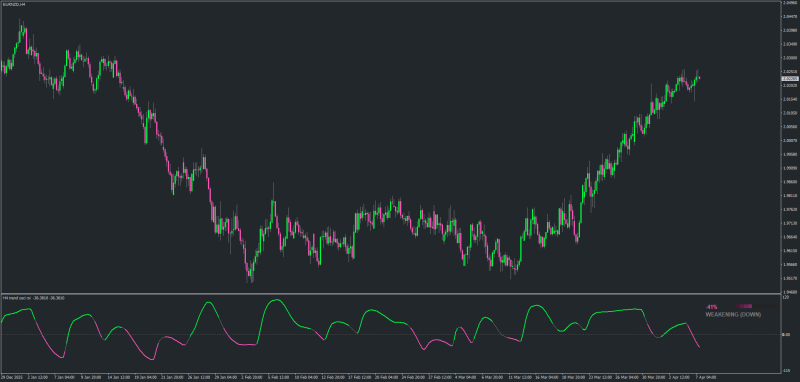Click the '23 Mar 12:00' date label
Image resolution: width=800 pixels, height=382 pixels.
601,377
